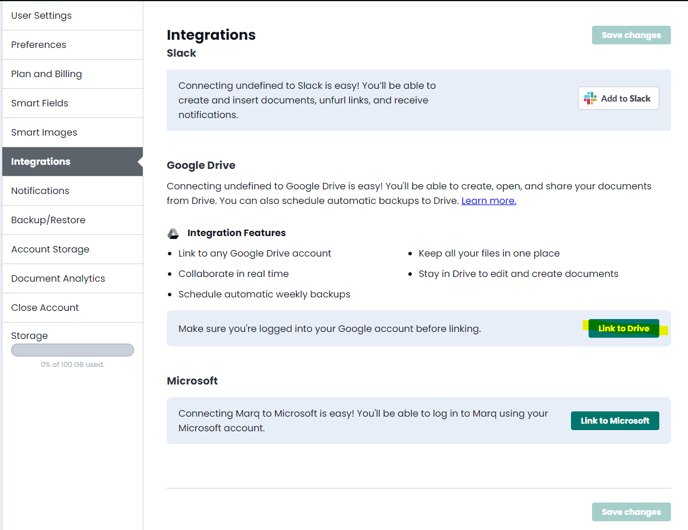
Task: Click 'Collaborate in real time' bullet
Action: click(x=233, y=274)
